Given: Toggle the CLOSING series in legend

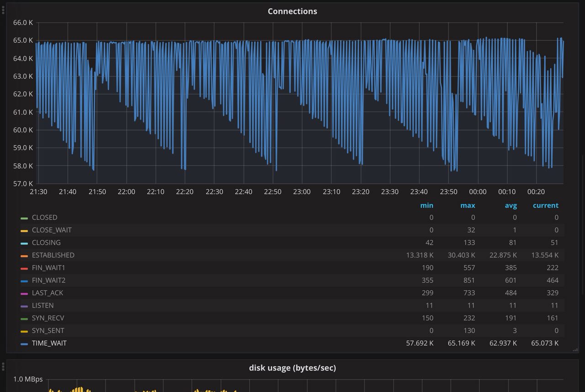Looking at the screenshot, I should point(46,243).
